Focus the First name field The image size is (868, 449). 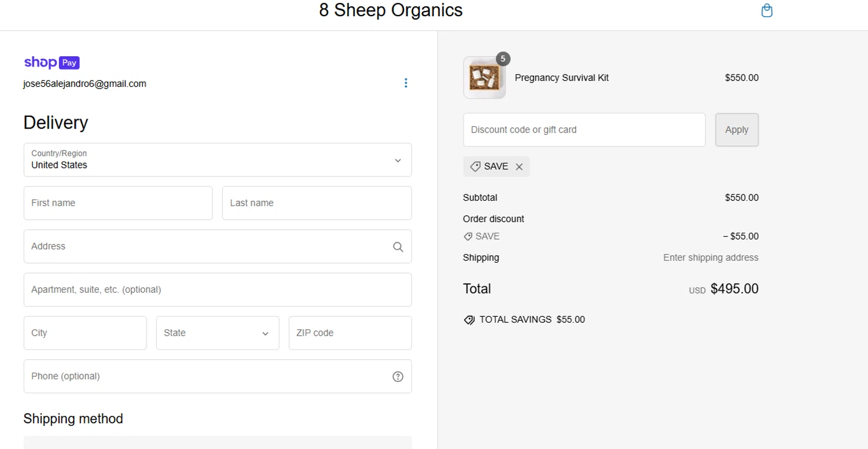click(x=118, y=203)
